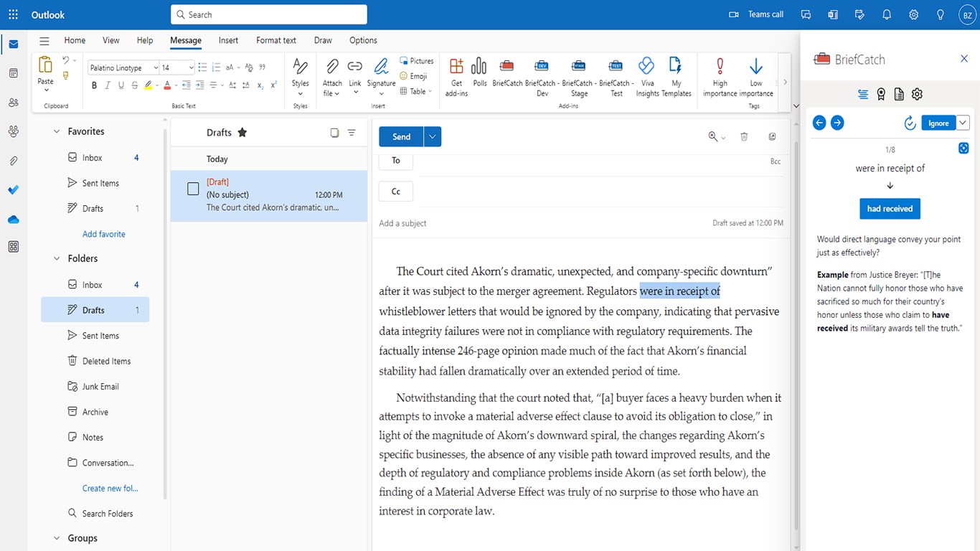Mark message as High importance
980x551 pixels.
tap(720, 77)
